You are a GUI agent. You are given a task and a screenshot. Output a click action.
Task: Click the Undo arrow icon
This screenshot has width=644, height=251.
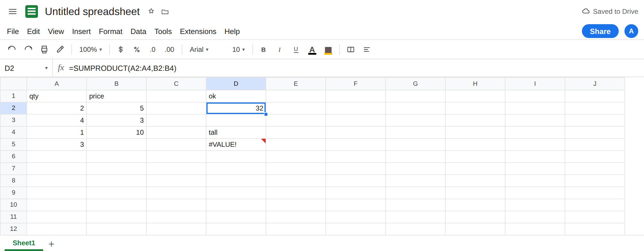click(x=12, y=49)
